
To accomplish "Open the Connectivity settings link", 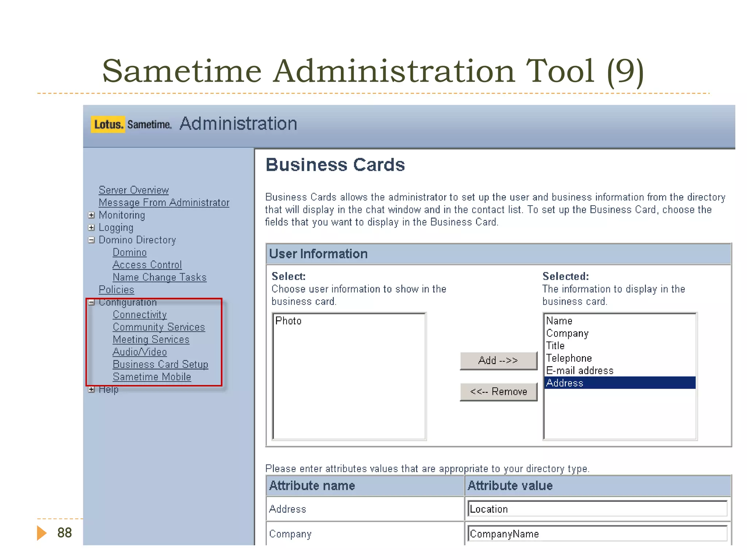I will [140, 315].
